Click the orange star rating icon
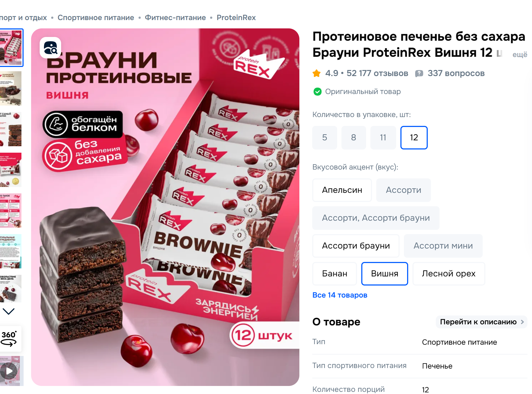 coord(317,73)
